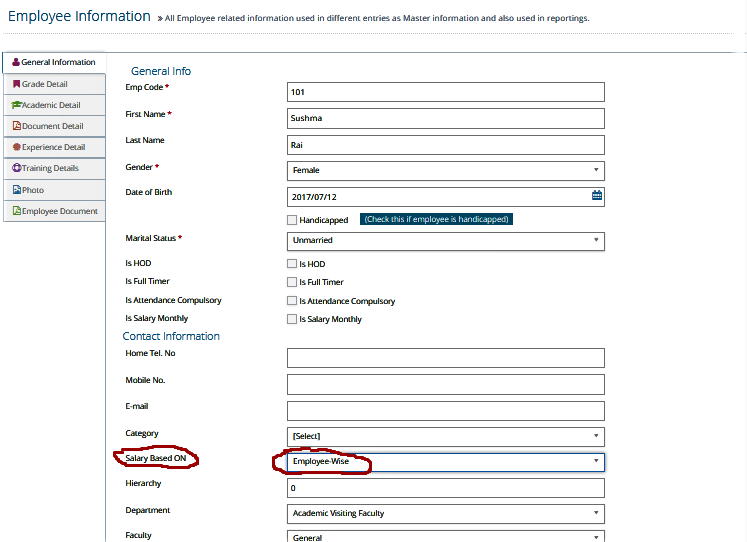Screen dimensions: 747x542
Task: Check the Handicapped checkbox
Action: pos(292,220)
